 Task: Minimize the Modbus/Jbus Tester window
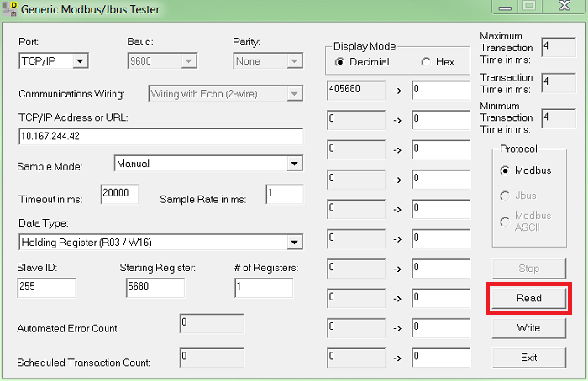pos(505,7)
